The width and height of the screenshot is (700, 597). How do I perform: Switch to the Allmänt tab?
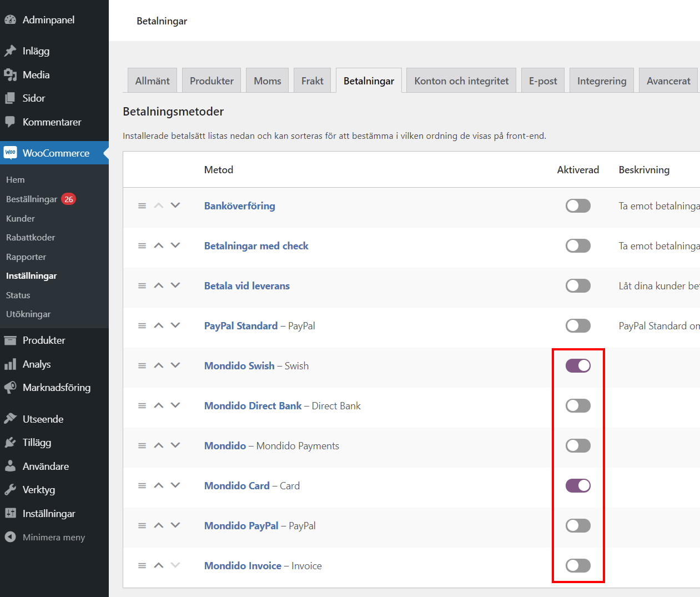click(153, 81)
